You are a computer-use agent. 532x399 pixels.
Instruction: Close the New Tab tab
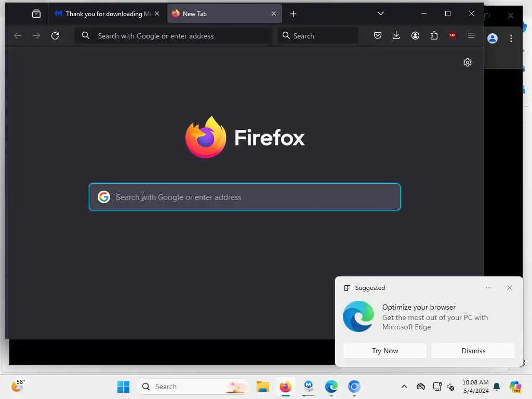click(274, 14)
